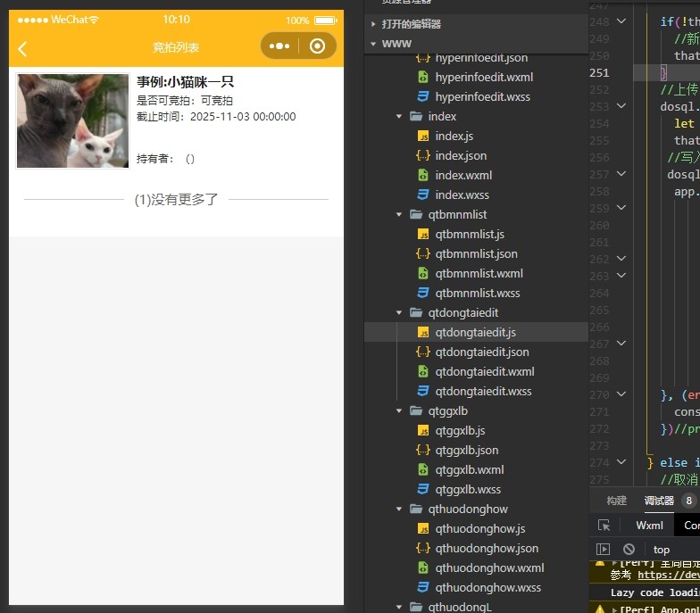Open the top context dropdown in console
The height and width of the screenshot is (613, 700).
(x=662, y=550)
